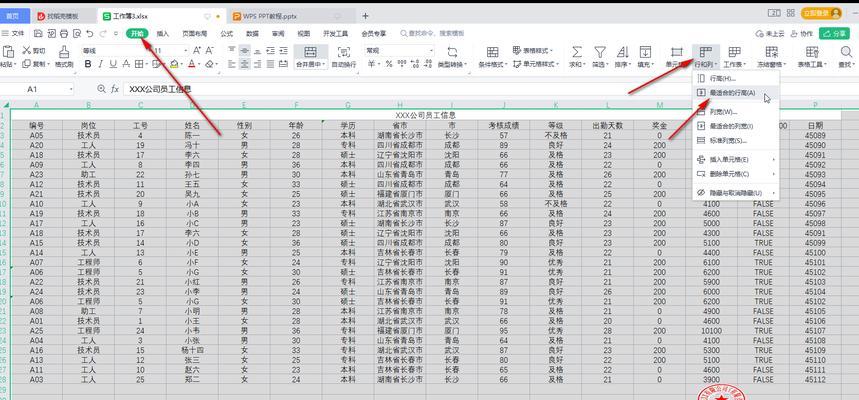This screenshot has height=400, width=859.
Task: Click the Worksheet icon
Action: [x=734, y=52]
